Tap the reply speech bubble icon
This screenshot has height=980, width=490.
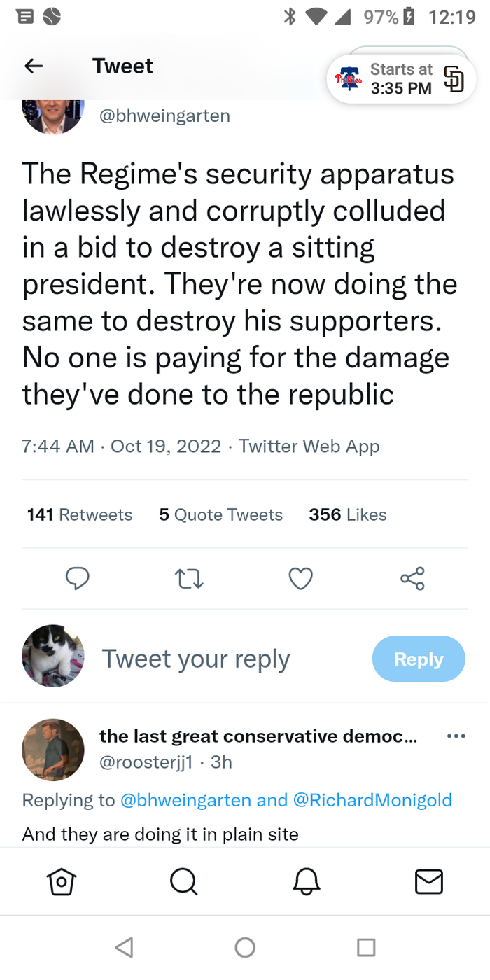[77, 578]
